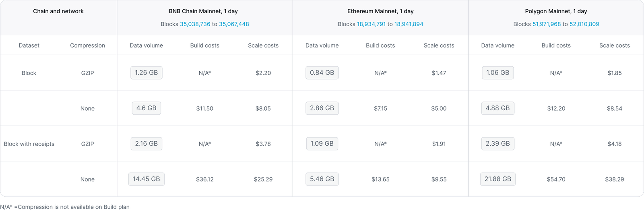Click the 4.88 GB data volume badge
Screen dimensions: 644x210
click(x=497, y=108)
